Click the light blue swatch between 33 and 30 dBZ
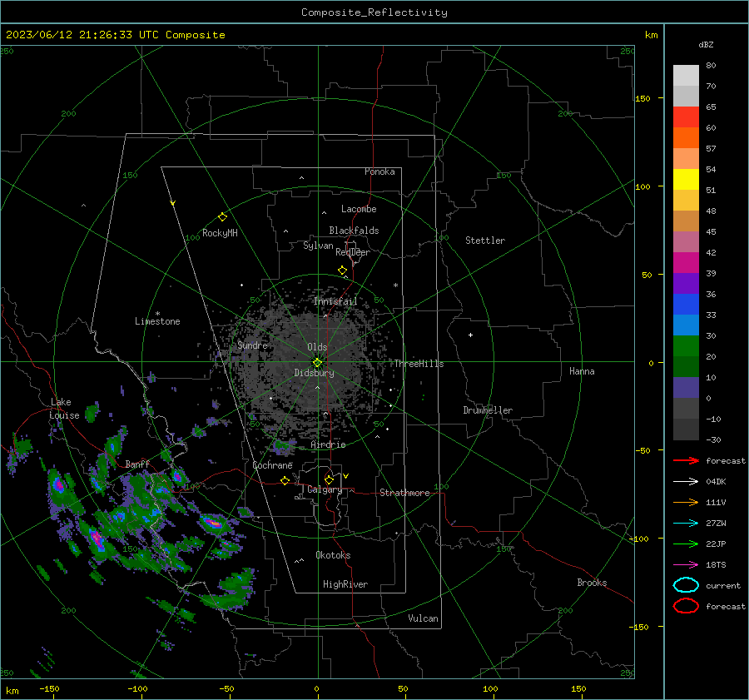 686,325
